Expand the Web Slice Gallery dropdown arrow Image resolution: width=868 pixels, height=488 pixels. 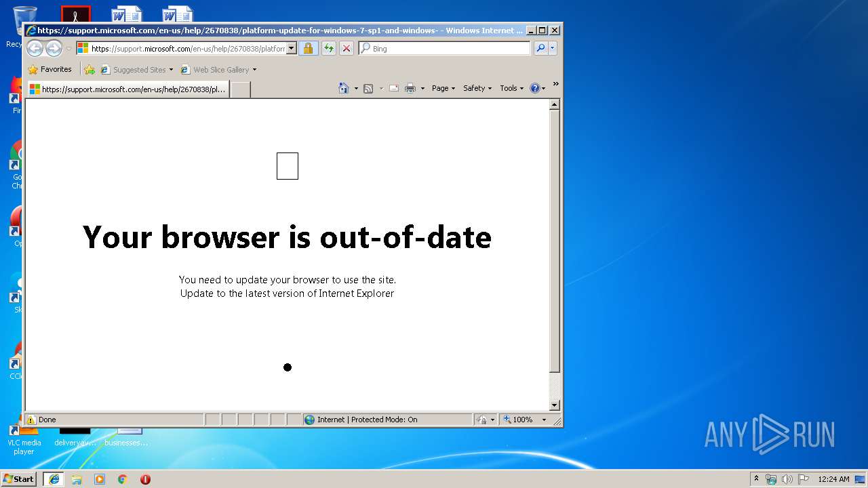click(255, 69)
